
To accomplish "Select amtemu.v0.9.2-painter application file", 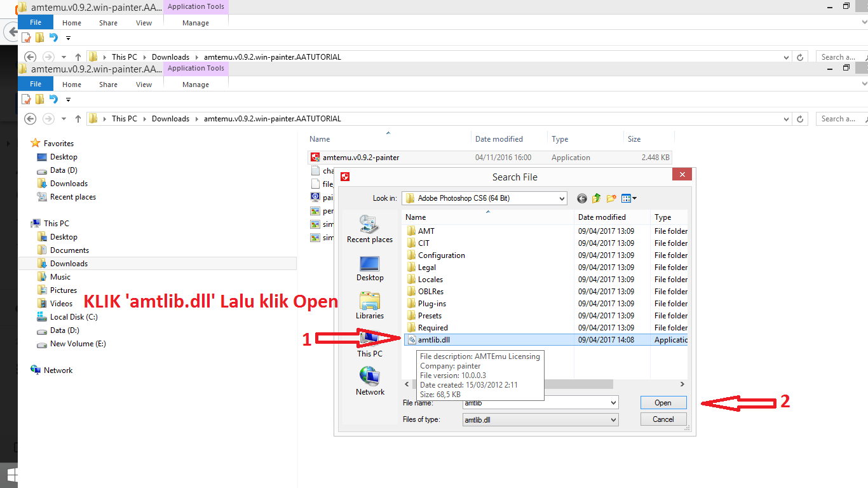I will [490, 158].
